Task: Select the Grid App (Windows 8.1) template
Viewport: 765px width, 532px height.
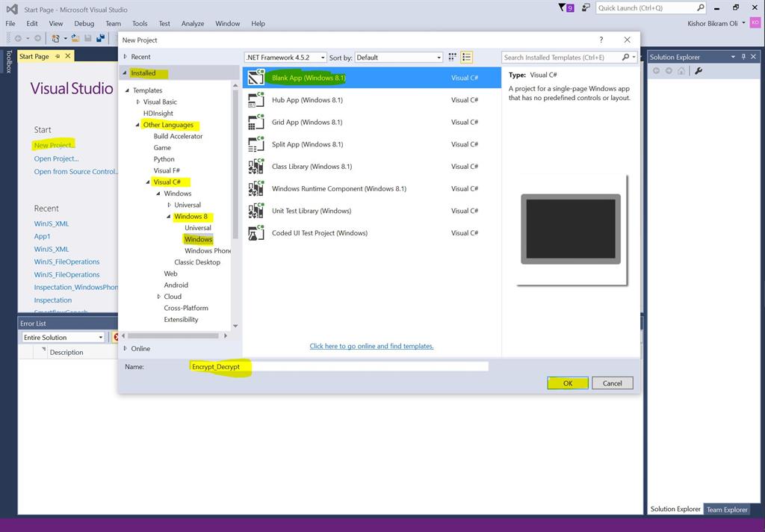Action: point(371,122)
